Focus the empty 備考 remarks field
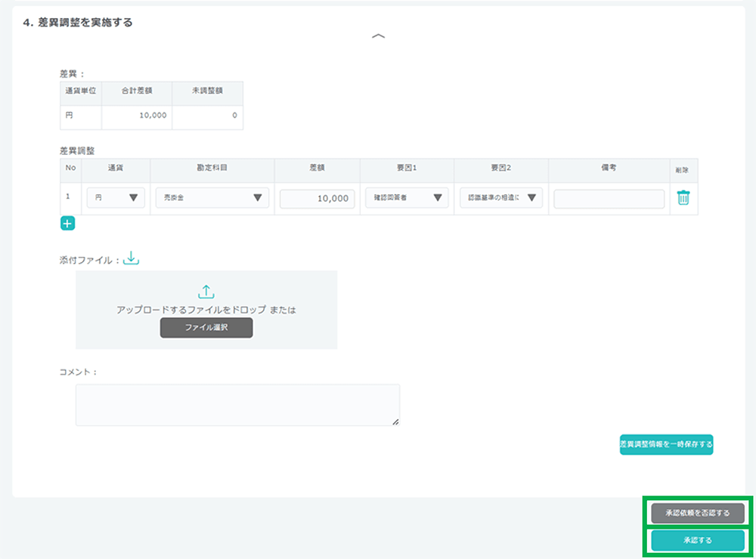Viewport: 756px width, 559px height. [x=609, y=199]
